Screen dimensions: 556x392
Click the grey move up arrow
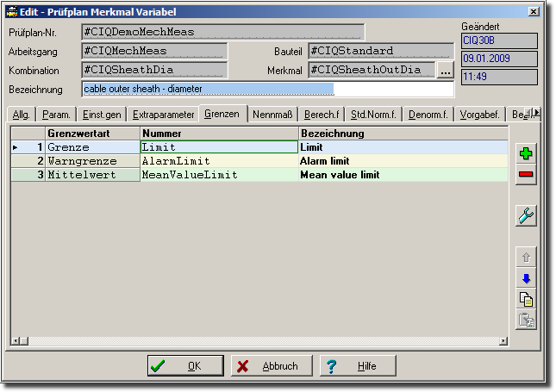(526, 257)
